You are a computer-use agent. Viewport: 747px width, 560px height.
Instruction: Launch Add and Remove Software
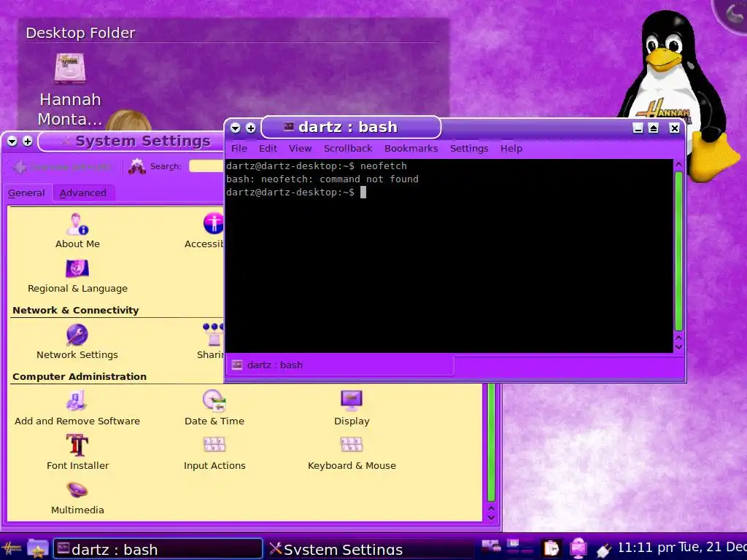pyautogui.click(x=77, y=408)
